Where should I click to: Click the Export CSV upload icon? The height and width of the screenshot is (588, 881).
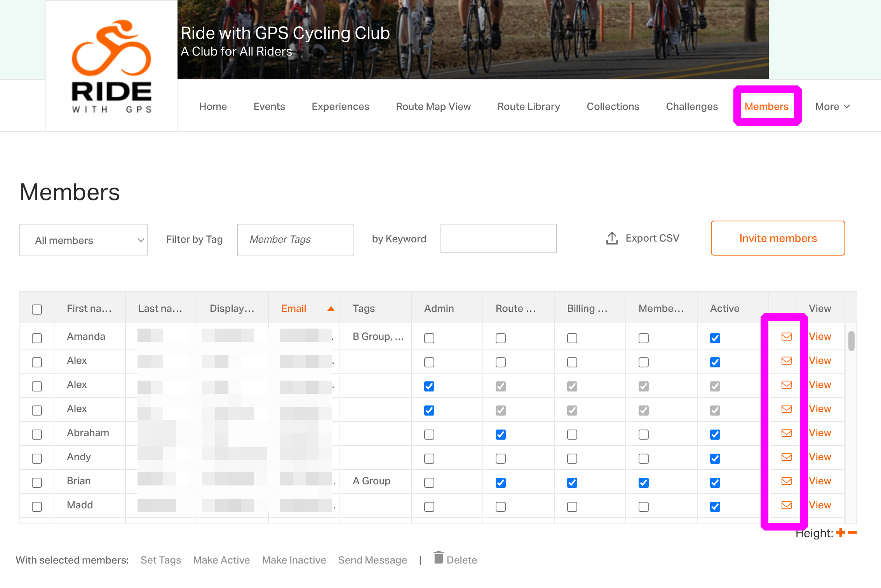click(x=612, y=238)
